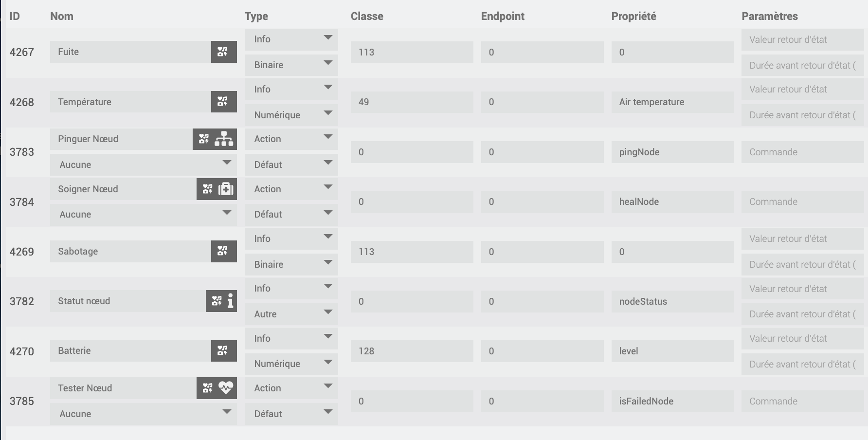Image resolution: width=868 pixels, height=440 pixels.
Task: Click the info icon beside Statut nœud
Action: coord(230,301)
